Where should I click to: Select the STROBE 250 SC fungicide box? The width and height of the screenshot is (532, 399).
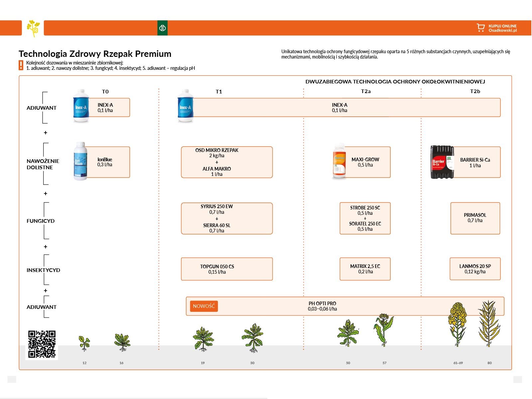(x=365, y=218)
